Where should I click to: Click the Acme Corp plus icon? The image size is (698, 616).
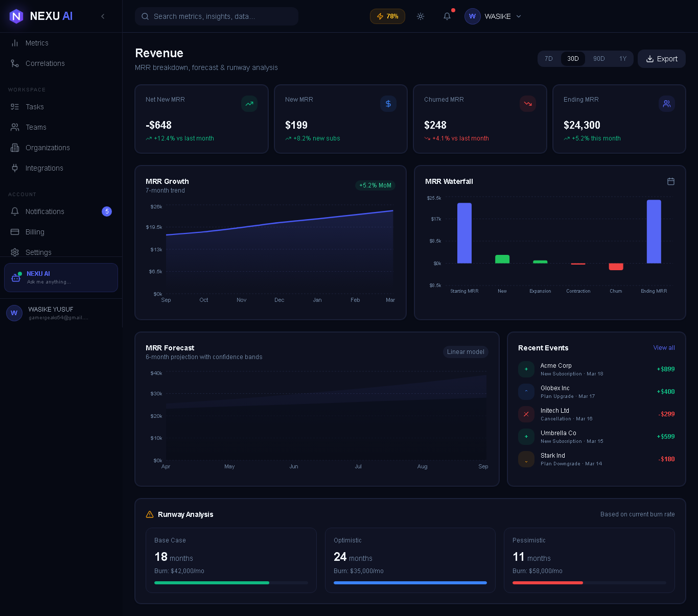[x=526, y=369]
